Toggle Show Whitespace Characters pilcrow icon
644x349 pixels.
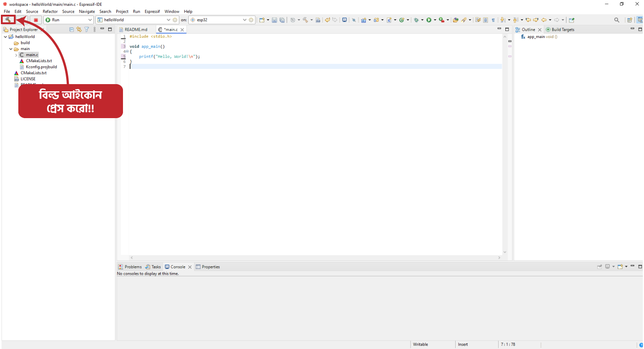[x=493, y=20]
